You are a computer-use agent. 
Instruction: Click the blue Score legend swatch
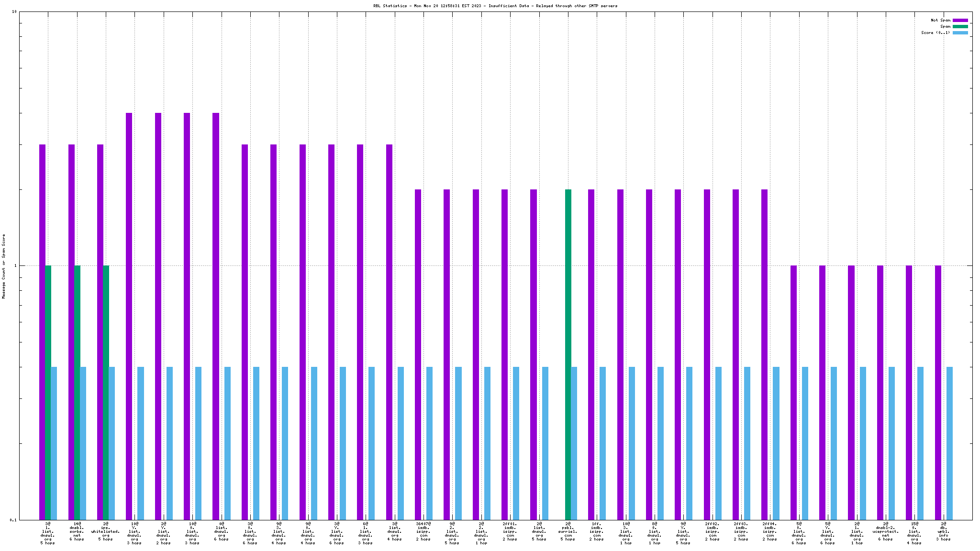960,33
